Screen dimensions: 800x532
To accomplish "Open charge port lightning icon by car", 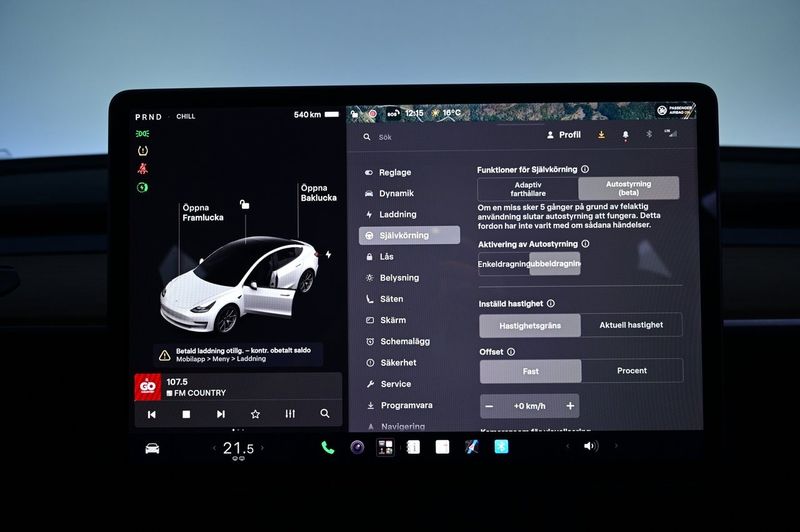I will [329, 254].
